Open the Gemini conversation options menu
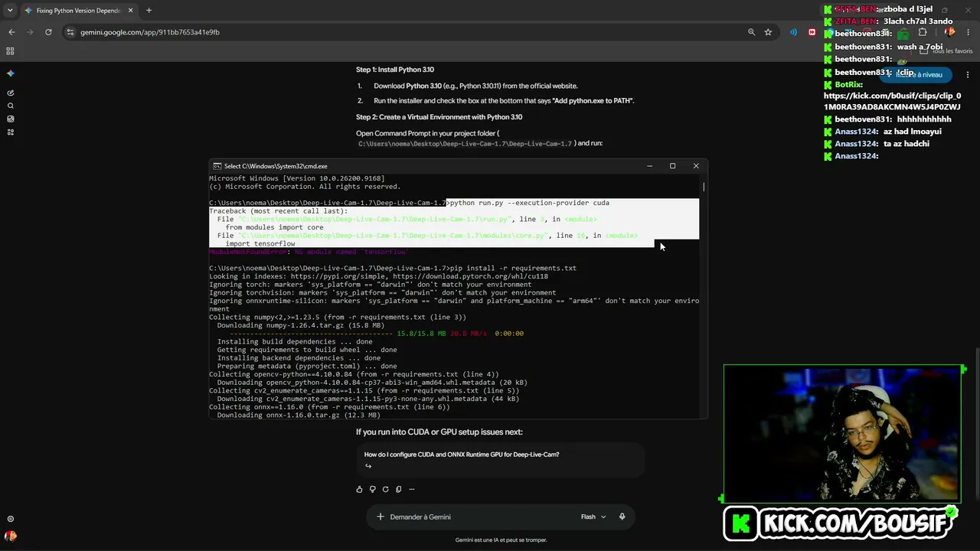 pyautogui.click(x=969, y=74)
